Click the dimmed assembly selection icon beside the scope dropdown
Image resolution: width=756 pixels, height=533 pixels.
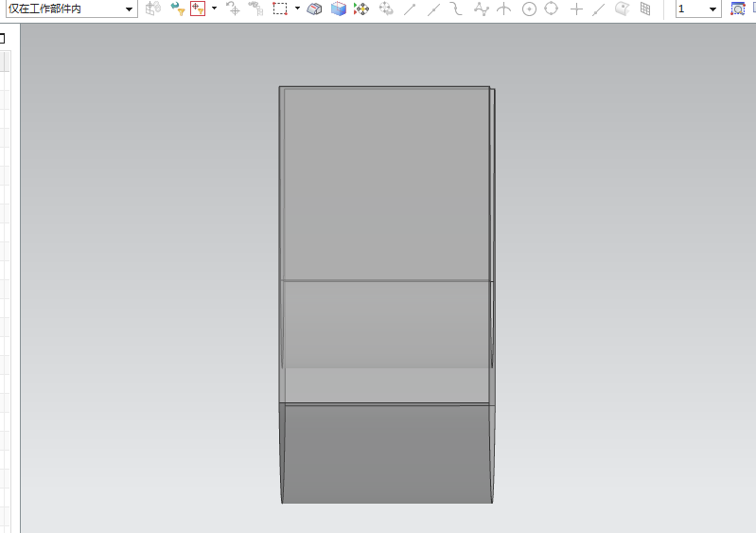click(153, 9)
